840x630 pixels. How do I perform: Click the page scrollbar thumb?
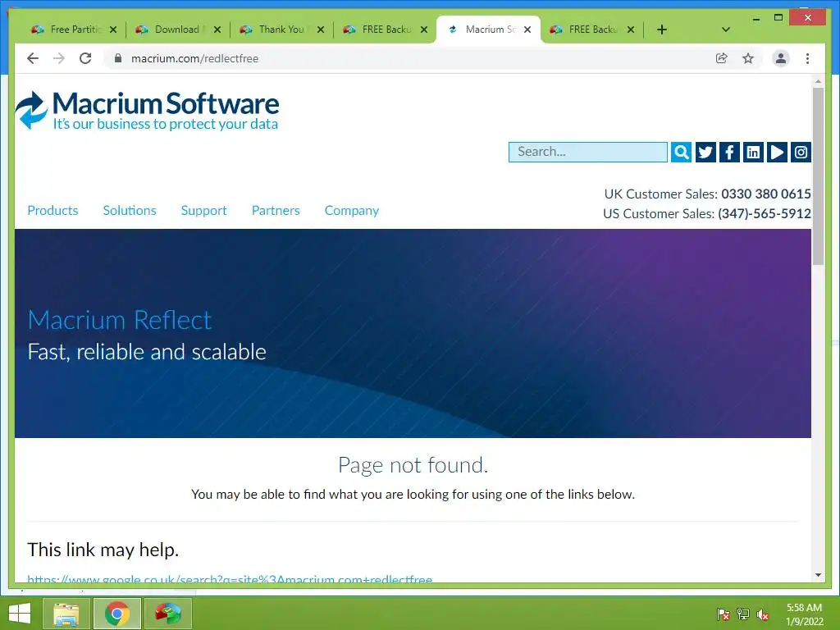818,176
